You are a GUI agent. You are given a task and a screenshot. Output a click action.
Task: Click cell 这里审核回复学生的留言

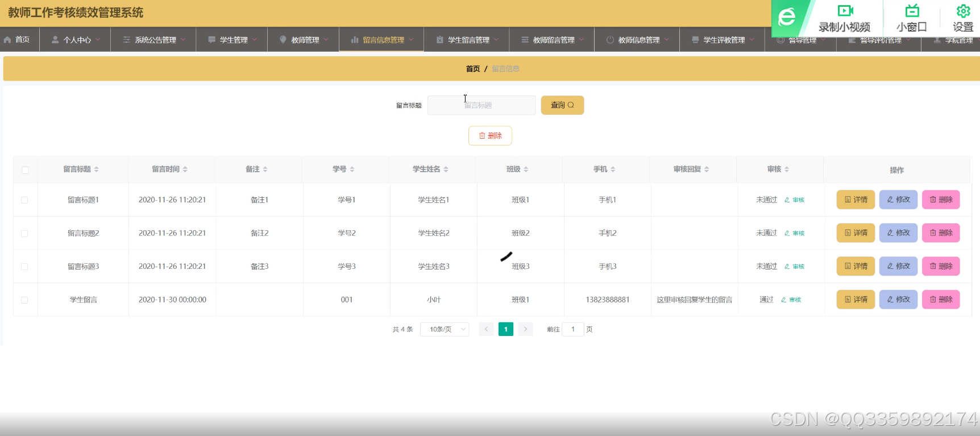click(695, 300)
